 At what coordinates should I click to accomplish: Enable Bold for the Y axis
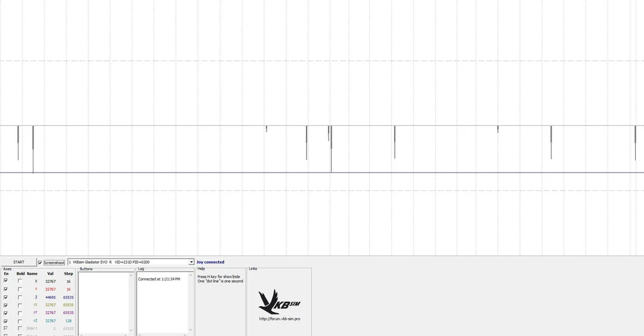tap(20, 289)
